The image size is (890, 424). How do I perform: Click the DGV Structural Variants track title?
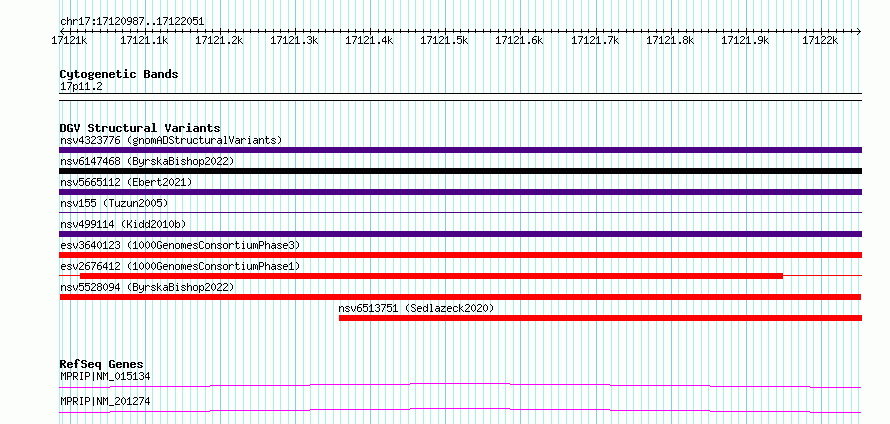tap(140, 128)
